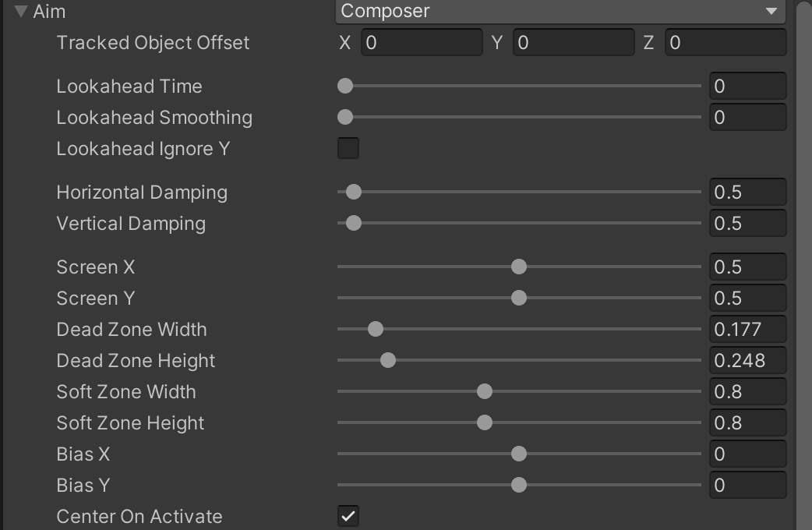Click the Horizontal Damping slider knob
Screen dimensions: 812x530
coord(354,192)
